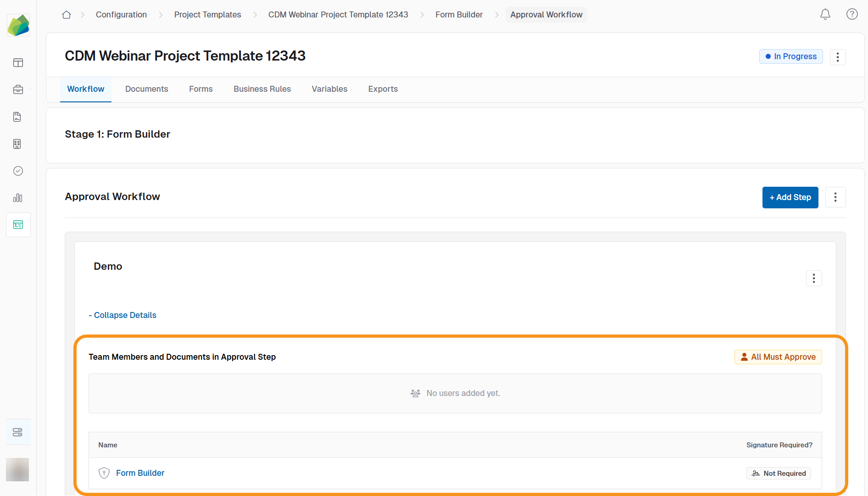Screen dimensions: 868x496
Task: Open the Form Builder link in the table
Action: pos(140,473)
